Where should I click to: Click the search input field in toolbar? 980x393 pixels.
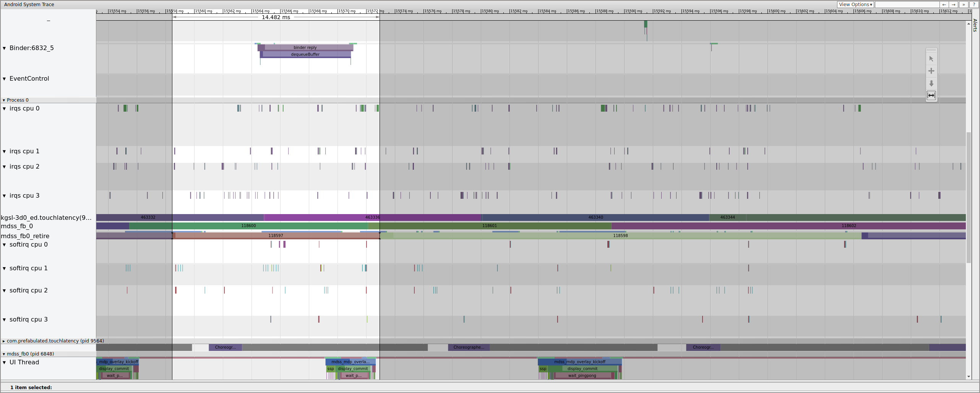point(907,5)
